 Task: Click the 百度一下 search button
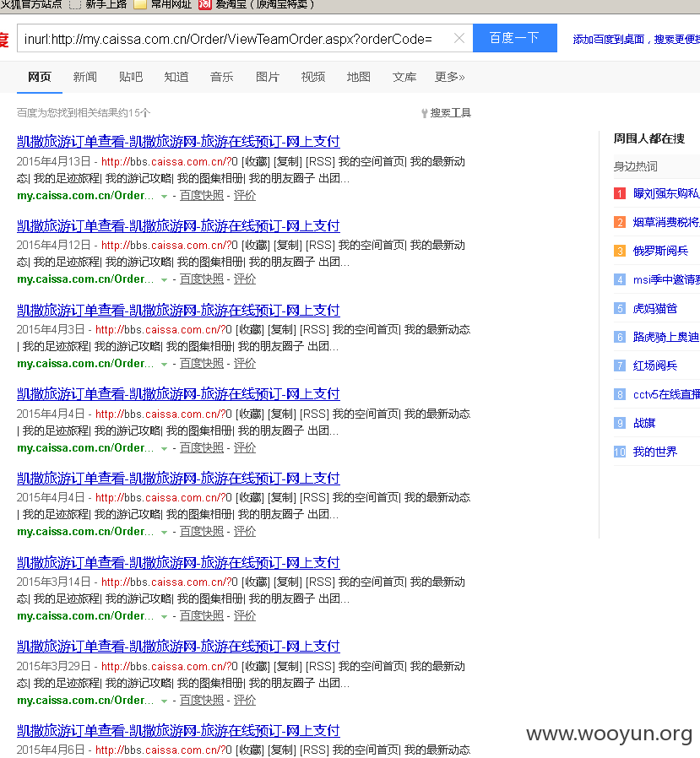coord(515,38)
